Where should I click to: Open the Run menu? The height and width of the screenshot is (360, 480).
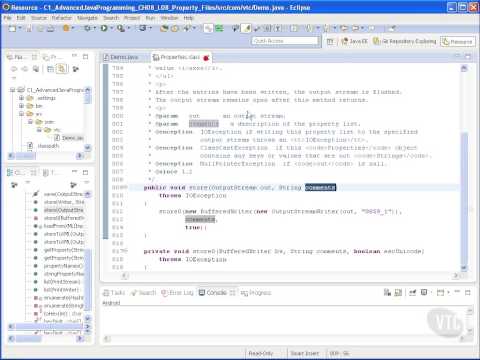pos(150,18)
